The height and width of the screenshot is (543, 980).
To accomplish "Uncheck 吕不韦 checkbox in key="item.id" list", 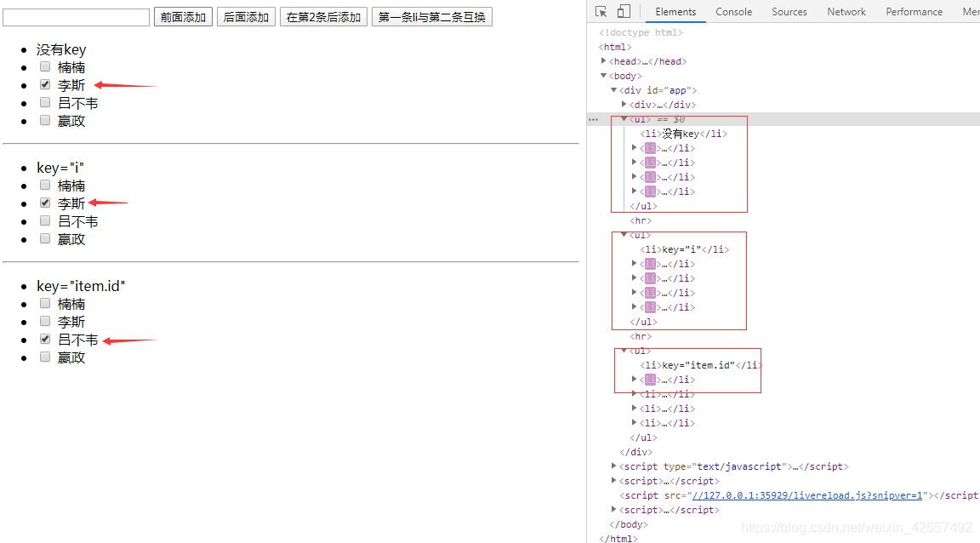I will pos(45,339).
